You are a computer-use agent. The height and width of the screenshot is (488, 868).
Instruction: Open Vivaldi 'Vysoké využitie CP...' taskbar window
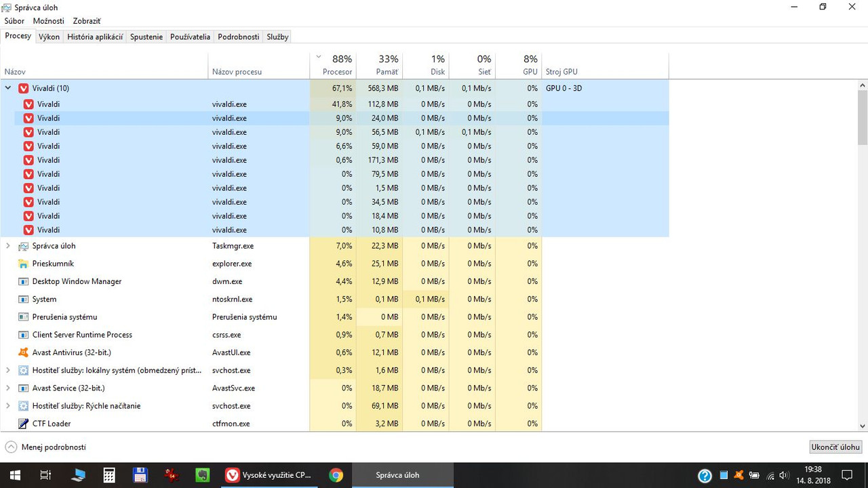pos(269,475)
